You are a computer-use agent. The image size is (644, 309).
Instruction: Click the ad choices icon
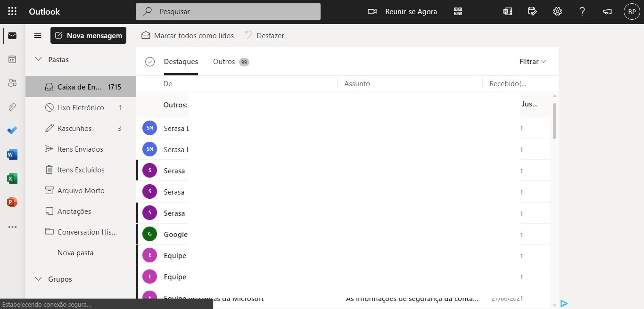tap(564, 303)
